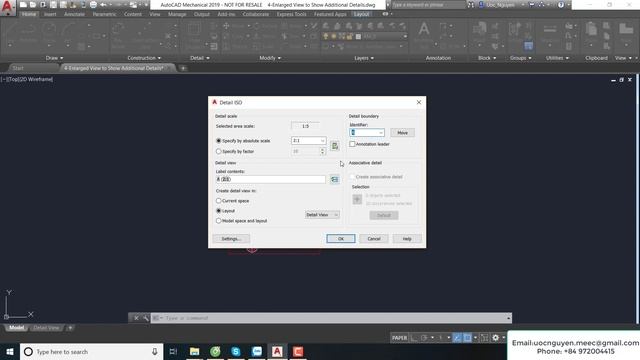Close the command line with its X icon
The height and width of the screenshot is (360, 640).
(136, 318)
